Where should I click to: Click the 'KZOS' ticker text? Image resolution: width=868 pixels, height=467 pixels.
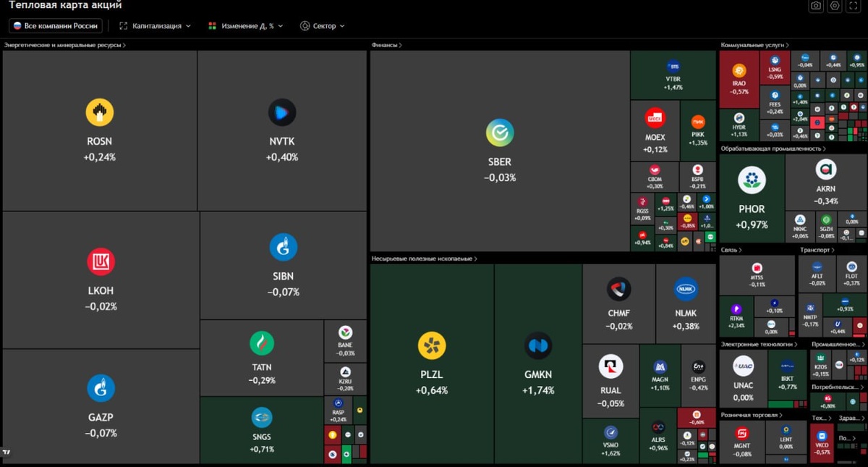coord(821,367)
